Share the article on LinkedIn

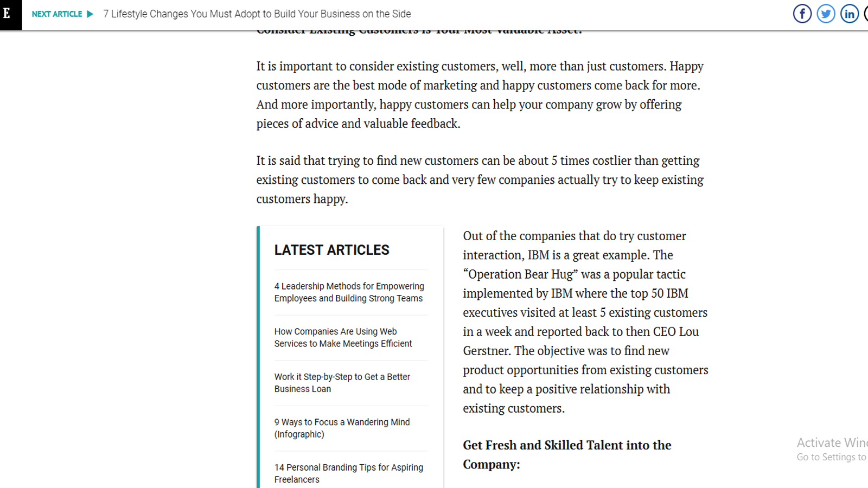[x=849, y=14]
